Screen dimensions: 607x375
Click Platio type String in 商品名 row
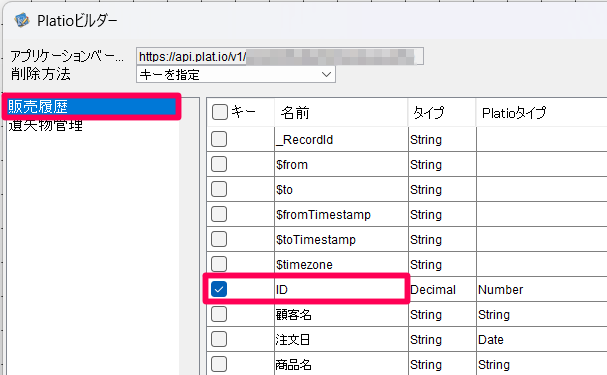pyautogui.click(x=542, y=365)
